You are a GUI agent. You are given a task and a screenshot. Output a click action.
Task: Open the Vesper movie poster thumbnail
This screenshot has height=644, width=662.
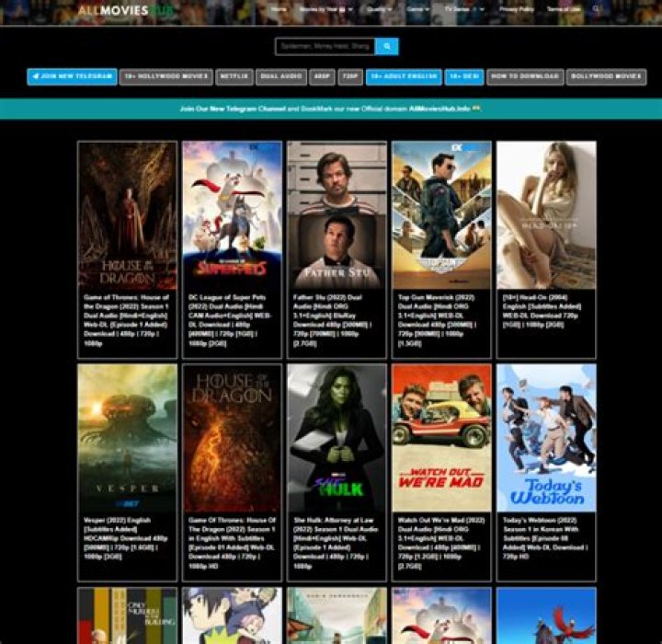pos(127,438)
